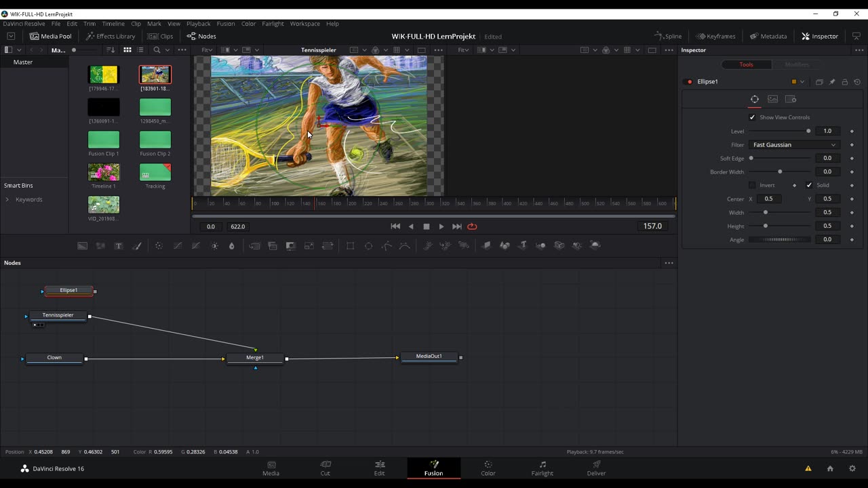Image resolution: width=868 pixels, height=488 pixels.
Task: Click the Blur droplet tool icon
Action: click(x=232, y=246)
